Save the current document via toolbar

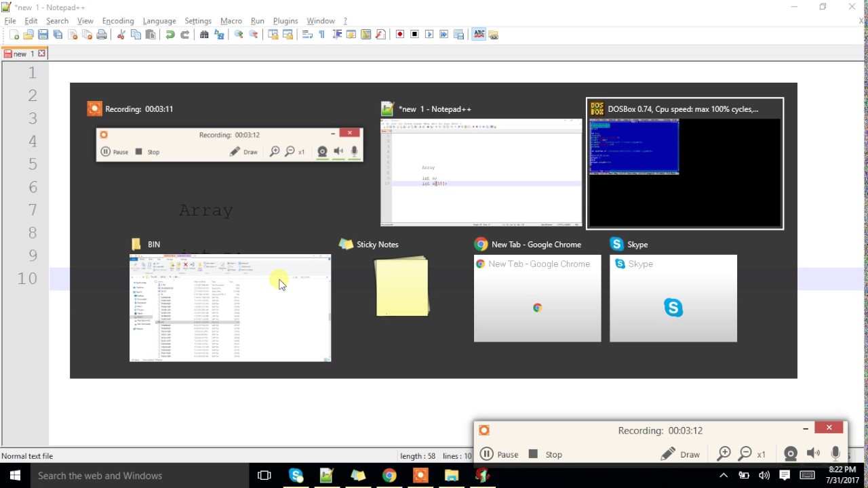click(43, 35)
